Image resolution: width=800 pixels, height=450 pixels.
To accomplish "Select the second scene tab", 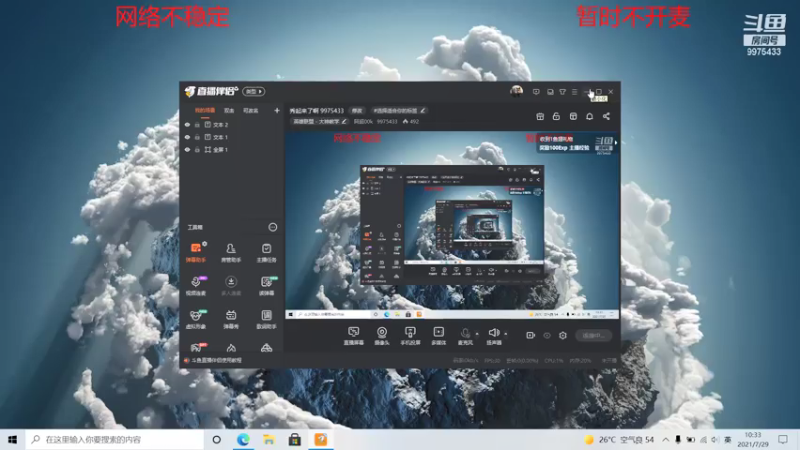I will (229, 110).
